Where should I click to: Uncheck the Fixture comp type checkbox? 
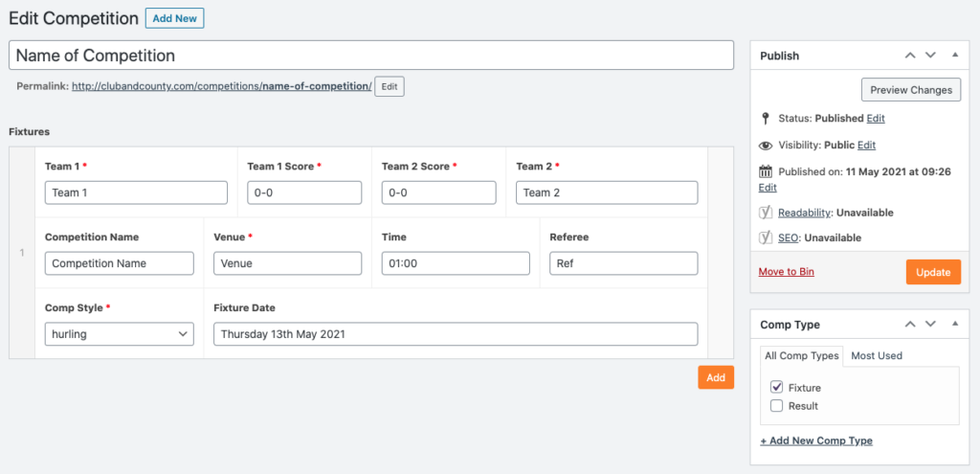click(777, 387)
